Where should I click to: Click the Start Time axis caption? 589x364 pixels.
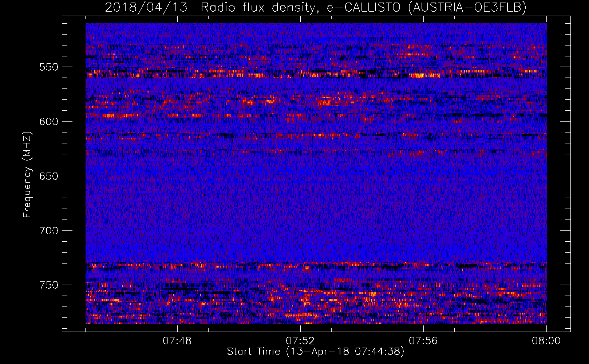click(x=316, y=352)
